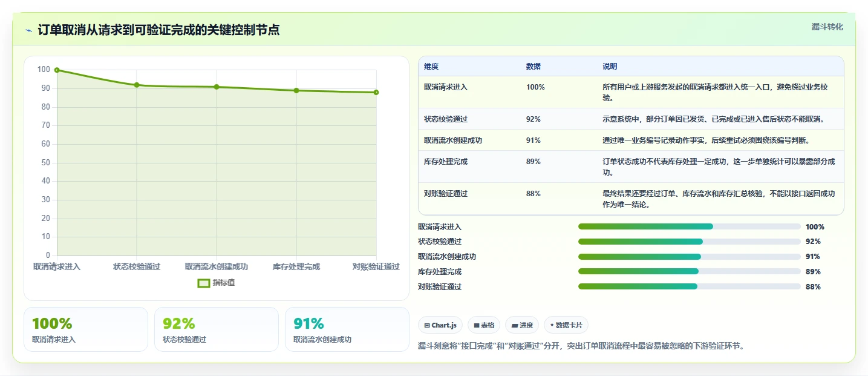Click the lightning icon beside the title
This screenshot has height=376, width=868.
[x=28, y=30]
